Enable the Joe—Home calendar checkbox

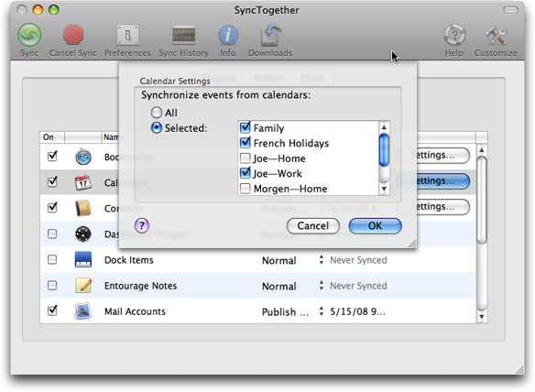(245, 158)
